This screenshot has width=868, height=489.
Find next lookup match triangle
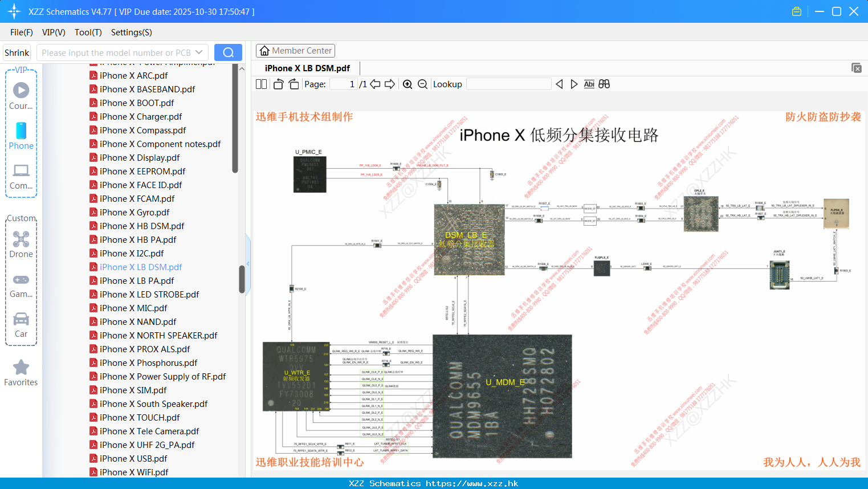(574, 84)
